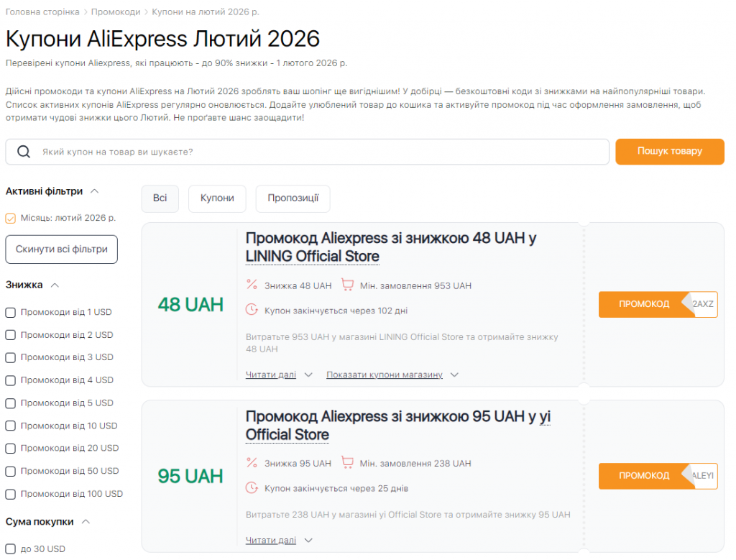Image resolution: width=736 pixels, height=560 pixels.
Task: Enable the 'Промокоди від 100 USD' checkbox
Action: tap(10, 494)
